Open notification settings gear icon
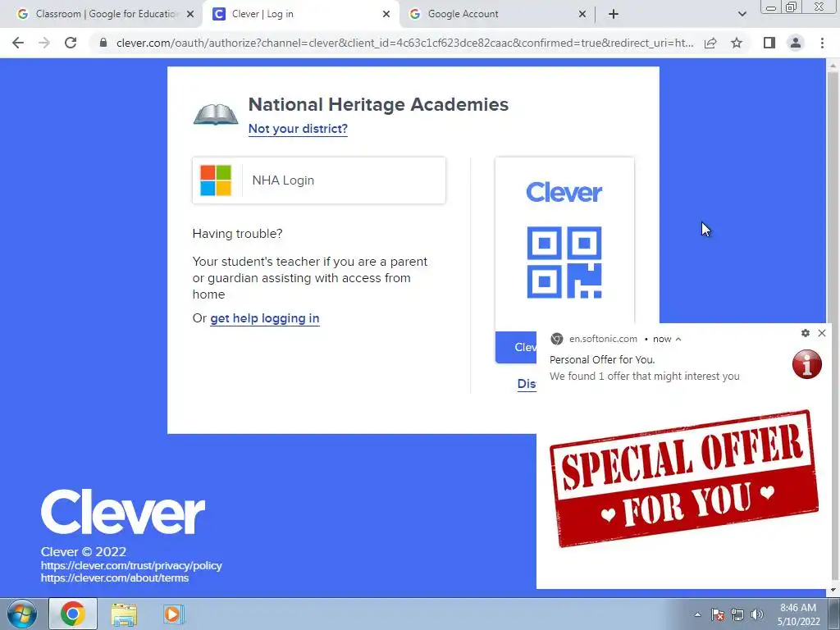Viewport: 840px width, 630px height. 806,333
